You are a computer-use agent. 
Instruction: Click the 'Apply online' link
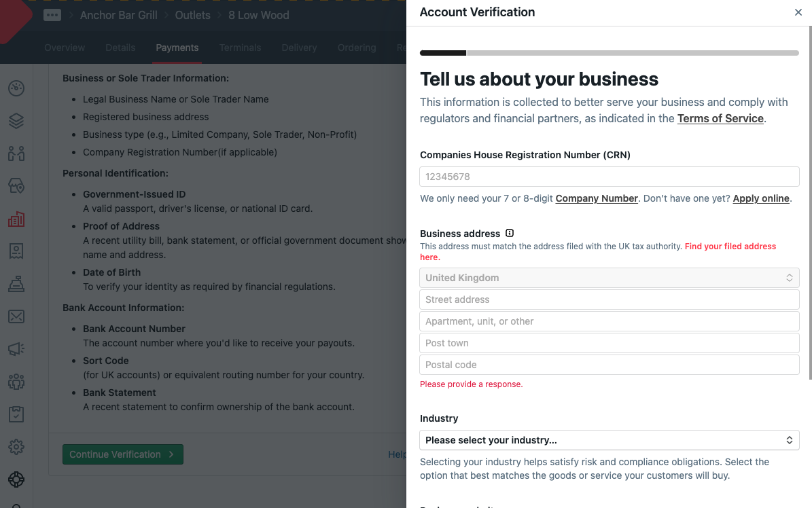point(760,198)
